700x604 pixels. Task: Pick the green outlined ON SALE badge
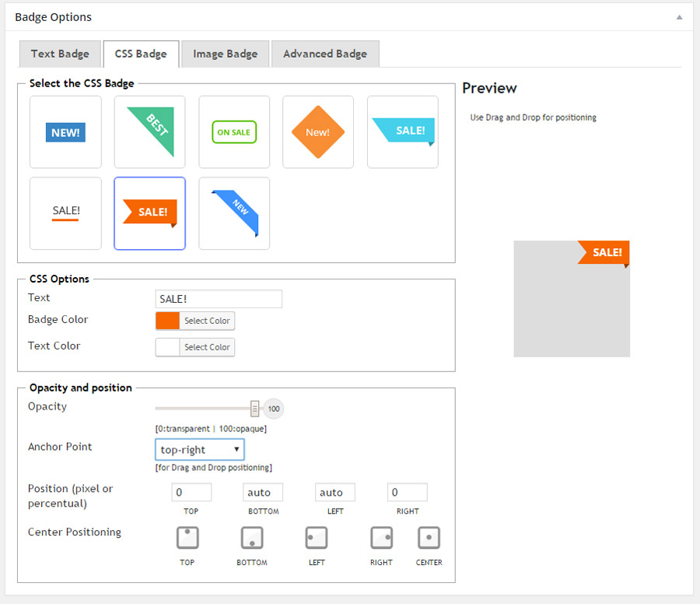[x=234, y=132]
